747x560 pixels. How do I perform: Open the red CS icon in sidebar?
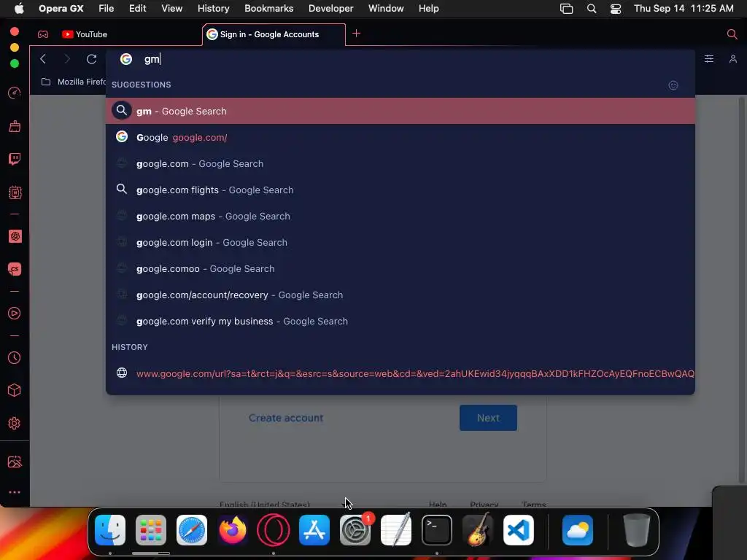tap(15, 269)
